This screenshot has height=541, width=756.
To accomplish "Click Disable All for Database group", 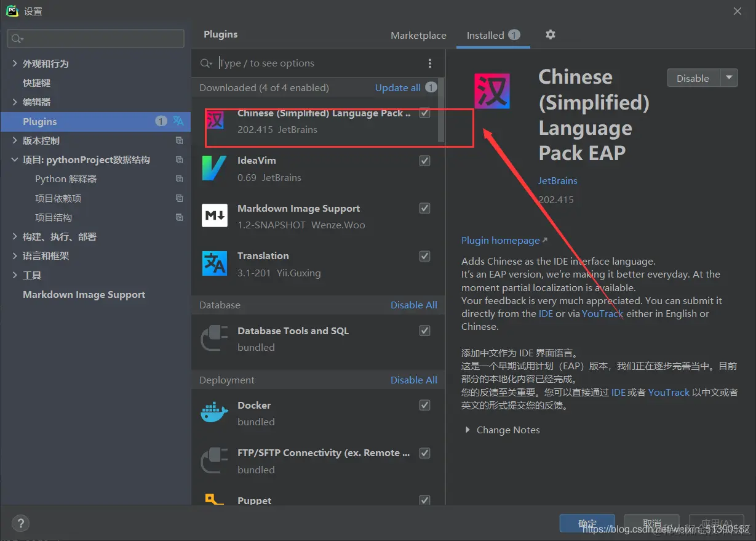I will [x=414, y=305].
